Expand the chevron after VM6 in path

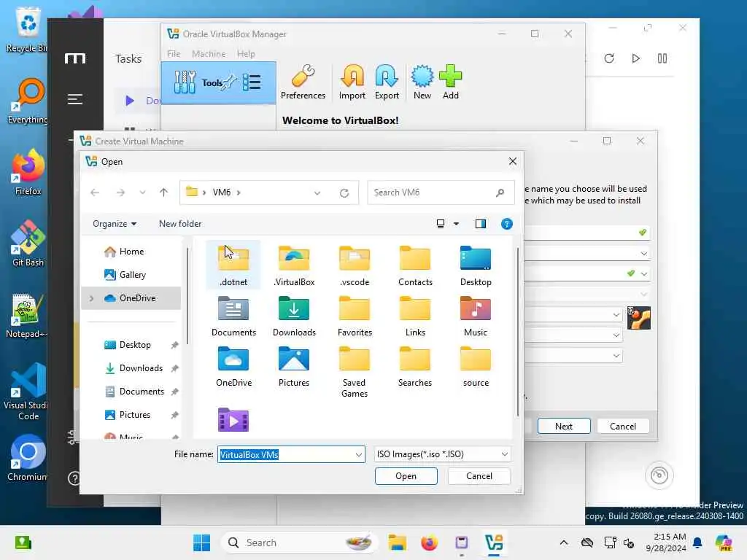coord(239,192)
